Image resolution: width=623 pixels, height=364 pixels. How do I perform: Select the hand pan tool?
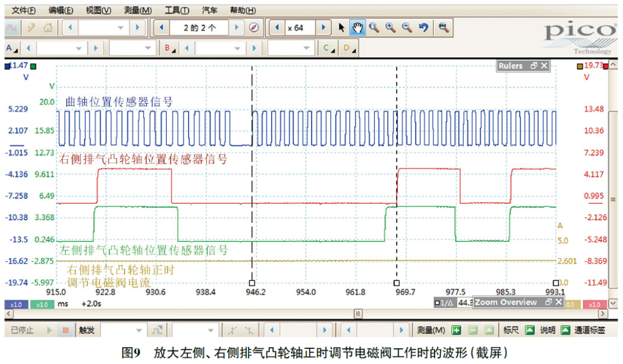point(358,28)
